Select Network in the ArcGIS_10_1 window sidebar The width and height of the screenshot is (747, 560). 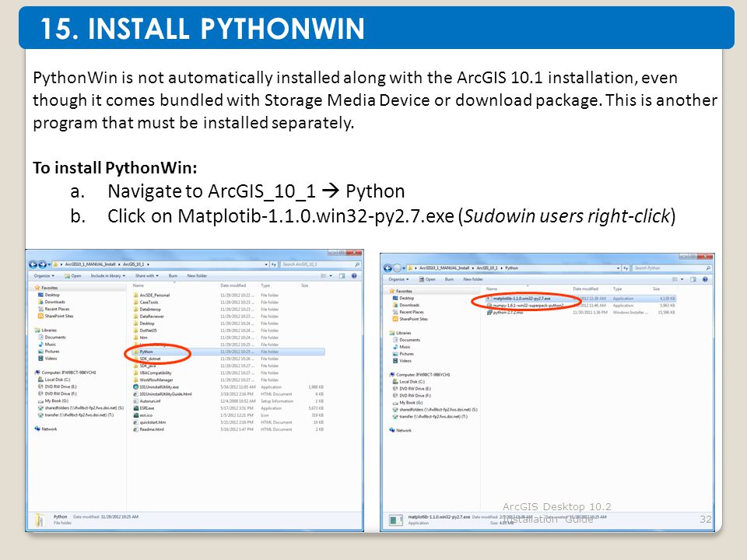click(46, 429)
